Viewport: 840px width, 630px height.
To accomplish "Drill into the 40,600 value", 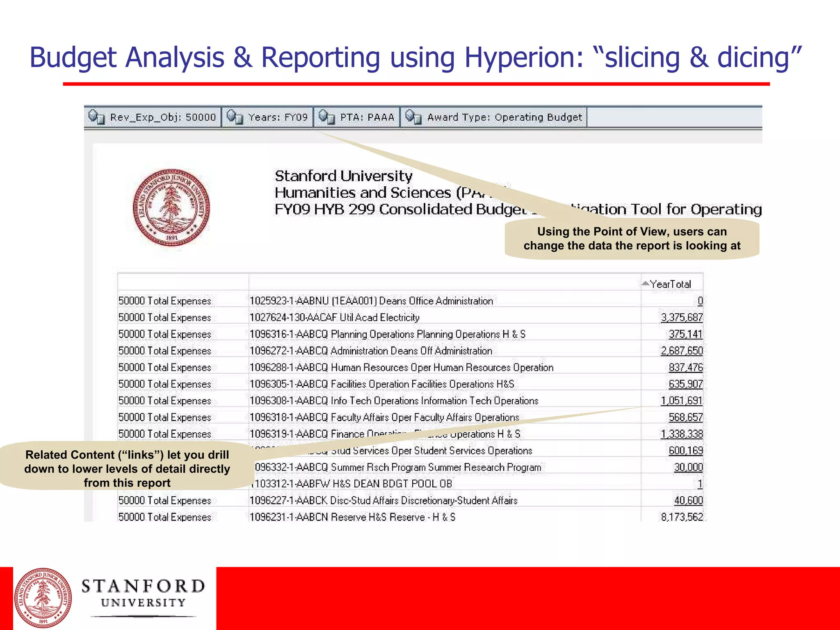I will [x=689, y=500].
